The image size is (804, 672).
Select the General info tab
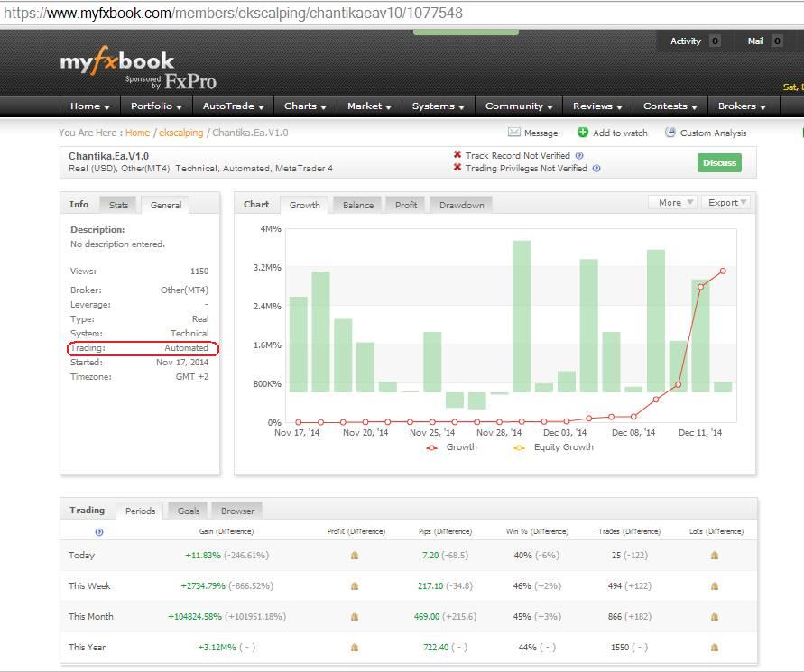(x=166, y=205)
